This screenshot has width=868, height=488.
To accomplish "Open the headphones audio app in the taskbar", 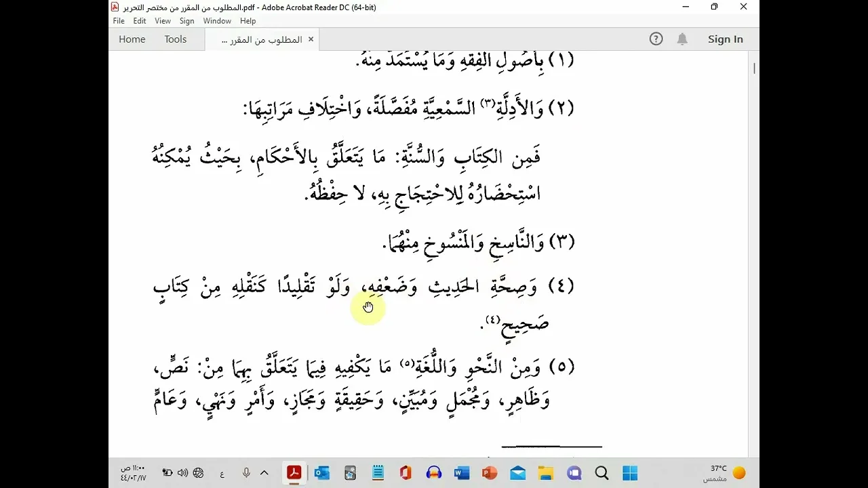I will (434, 472).
